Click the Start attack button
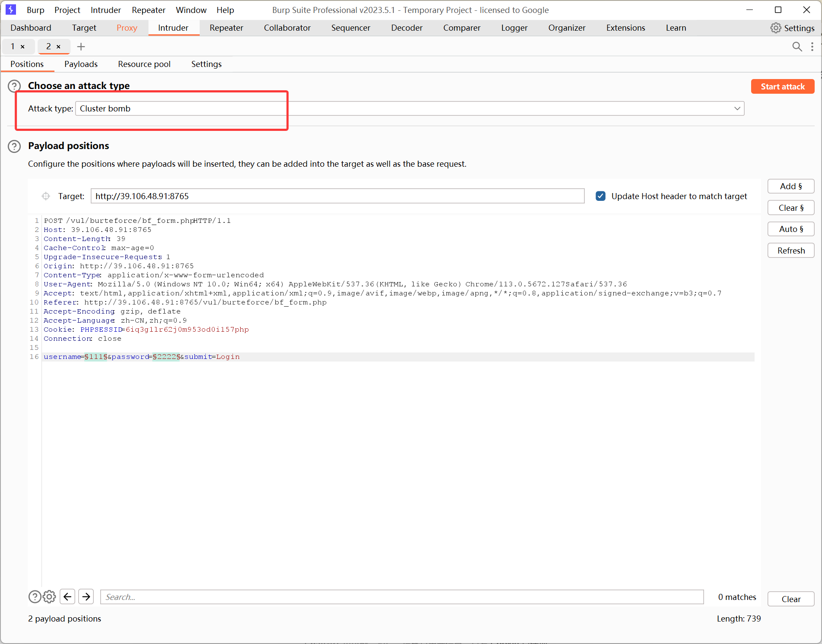This screenshot has width=822, height=644. click(x=783, y=86)
